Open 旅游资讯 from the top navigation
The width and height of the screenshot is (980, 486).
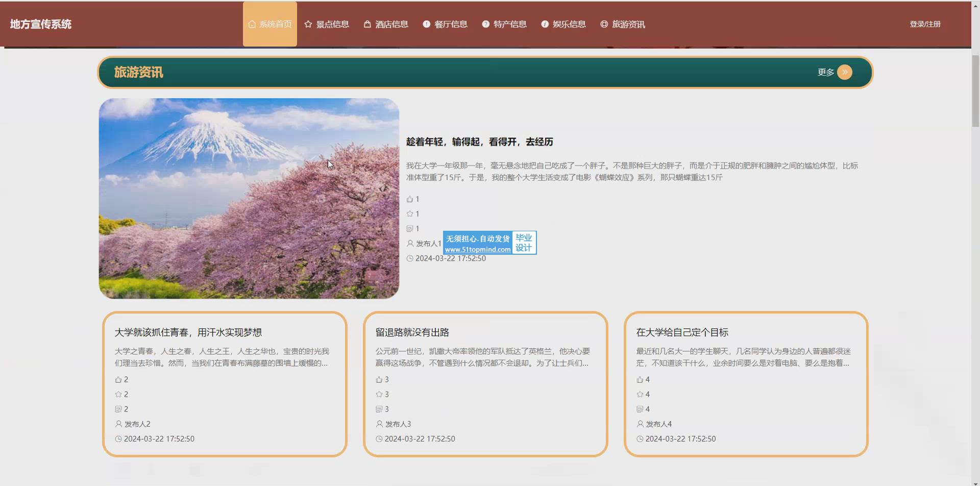pyautogui.click(x=623, y=24)
